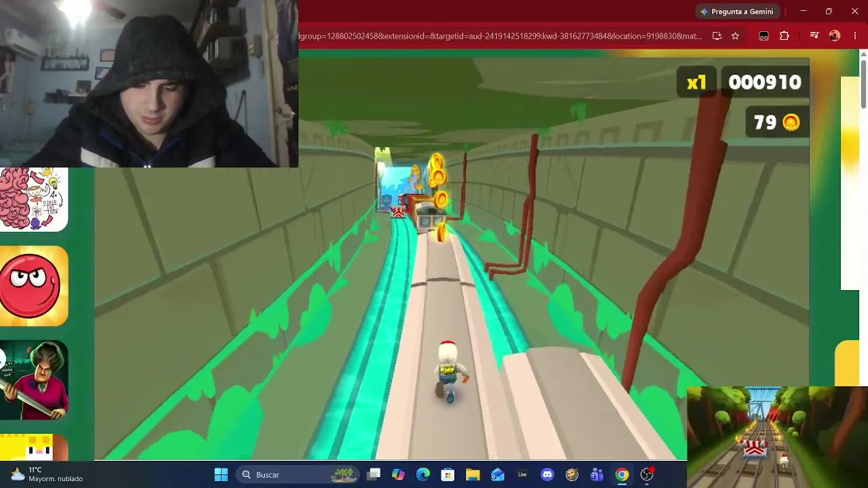The height and width of the screenshot is (488, 868).
Task: Open the install app icon in address bar
Action: 717,36
